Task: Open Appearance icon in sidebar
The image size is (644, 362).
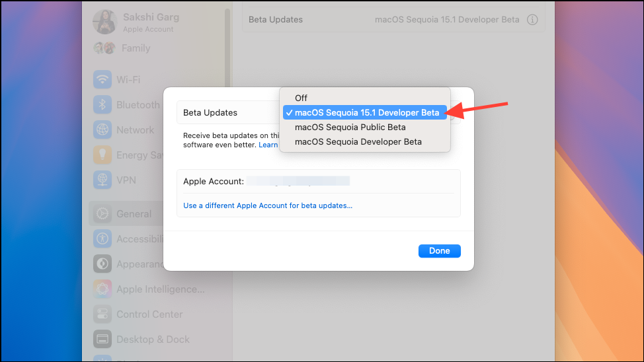Action: click(x=102, y=264)
